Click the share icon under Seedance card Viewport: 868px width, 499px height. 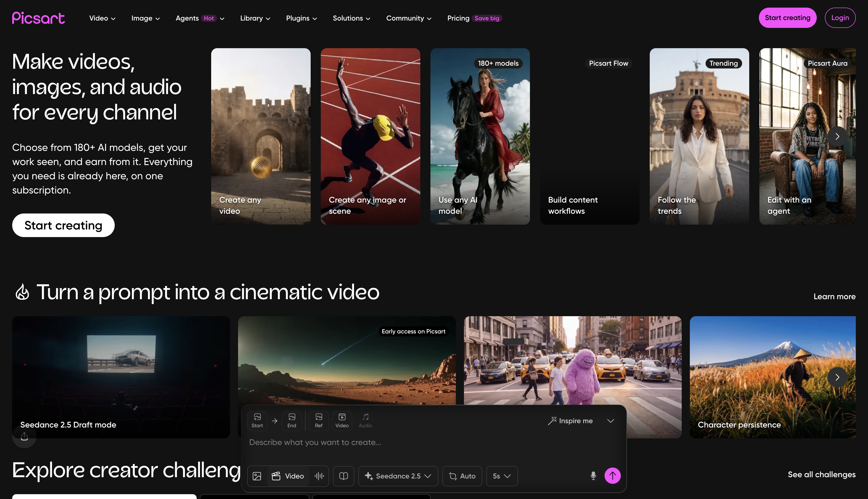click(x=24, y=436)
